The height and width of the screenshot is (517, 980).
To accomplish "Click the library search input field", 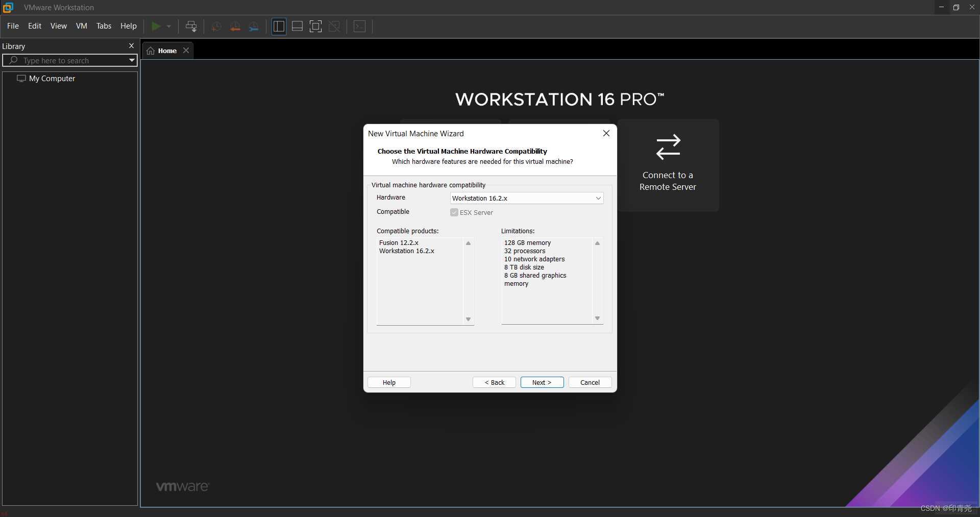I will 70,60.
